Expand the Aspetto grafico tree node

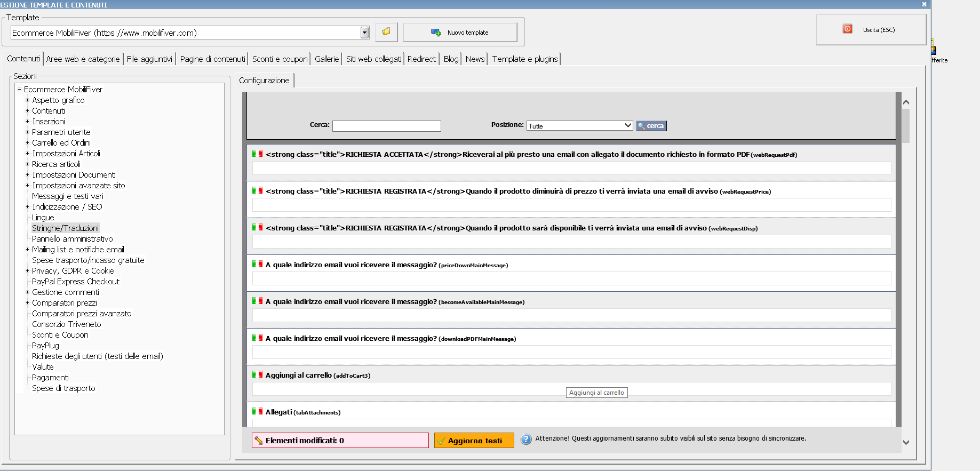[27, 100]
